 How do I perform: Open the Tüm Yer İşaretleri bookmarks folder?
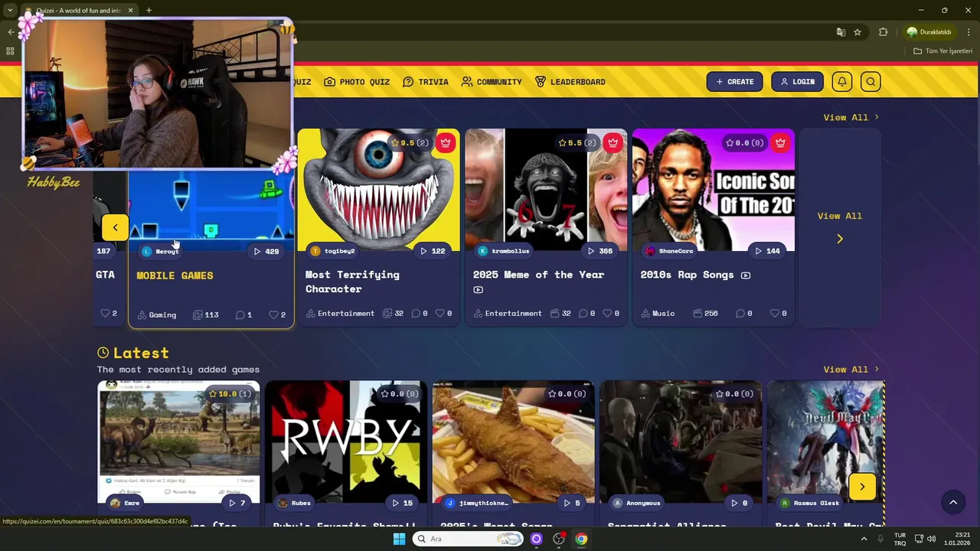click(x=942, y=51)
